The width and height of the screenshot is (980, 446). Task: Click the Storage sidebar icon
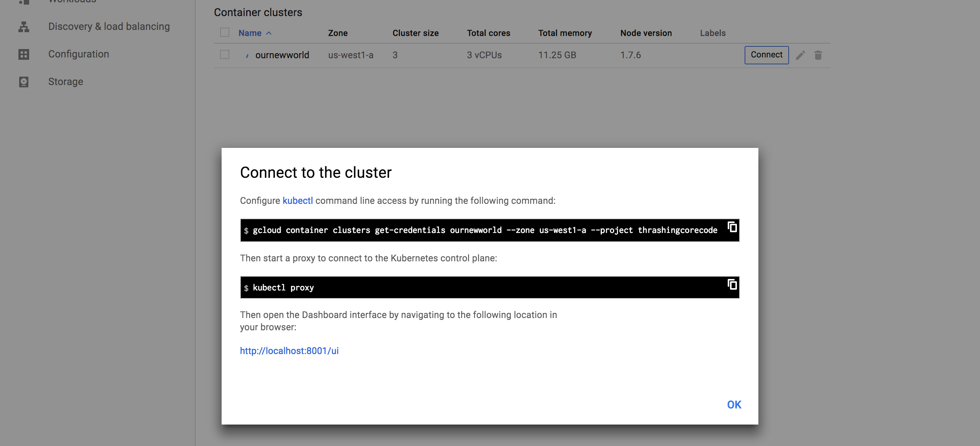[x=24, y=82]
